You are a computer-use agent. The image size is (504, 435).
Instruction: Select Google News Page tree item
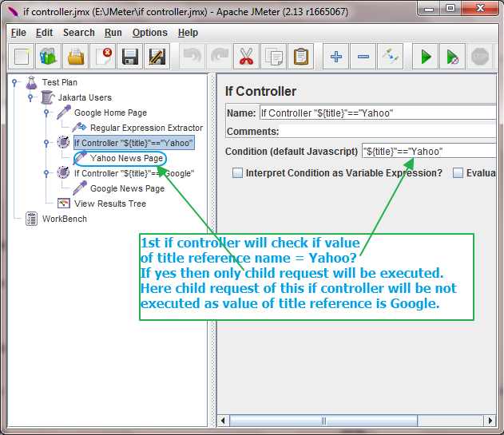click(x=127, y=188)
